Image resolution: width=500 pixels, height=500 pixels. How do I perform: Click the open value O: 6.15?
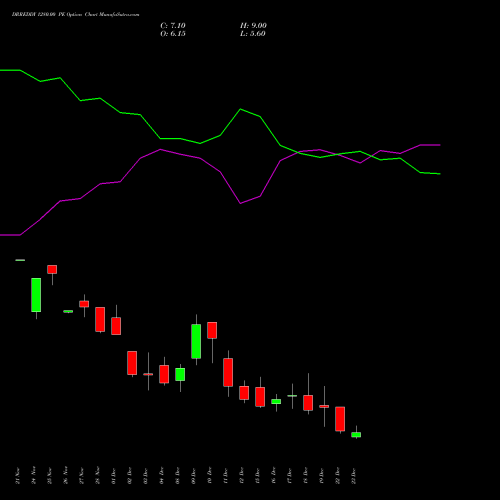(x=173, y=34)
